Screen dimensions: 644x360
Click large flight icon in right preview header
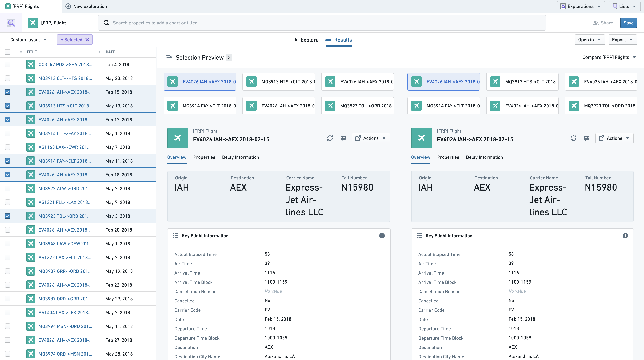tap(421, 138)
